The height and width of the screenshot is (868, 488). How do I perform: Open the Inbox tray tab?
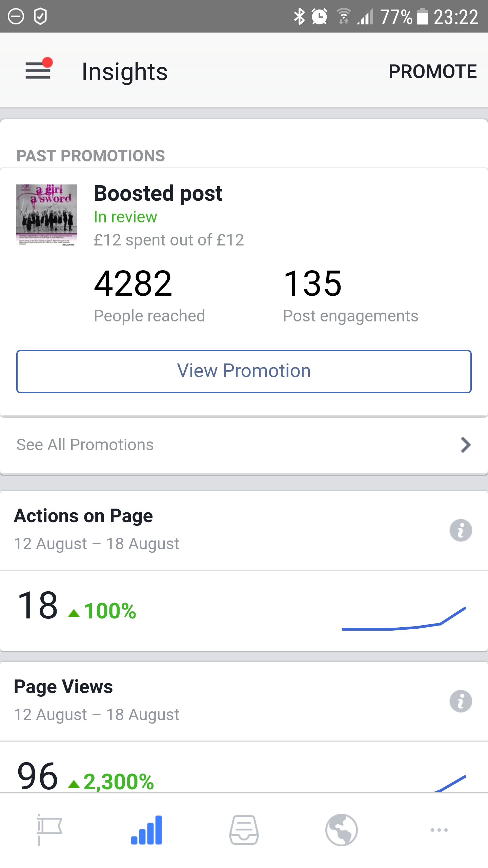pos(244,830)
